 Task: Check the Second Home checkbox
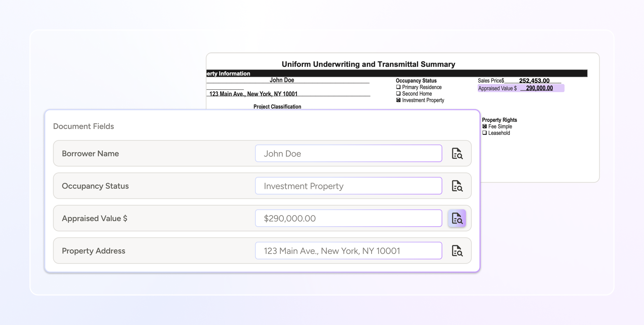tap(398, 94)
